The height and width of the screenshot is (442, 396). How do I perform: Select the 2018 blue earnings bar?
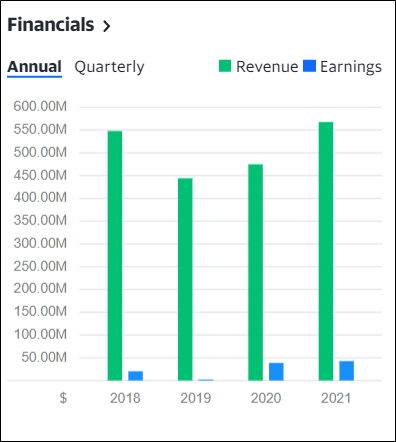[x=136, y=376]
